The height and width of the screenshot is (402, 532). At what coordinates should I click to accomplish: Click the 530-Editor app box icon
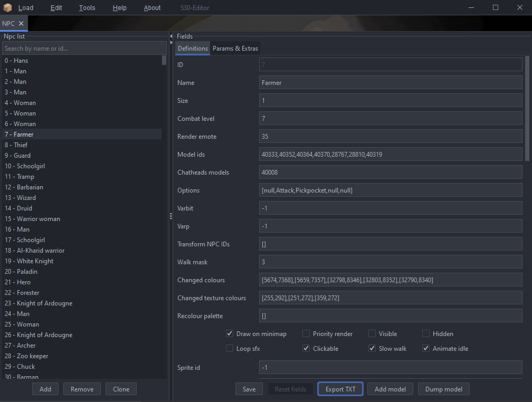click(7, 8)
